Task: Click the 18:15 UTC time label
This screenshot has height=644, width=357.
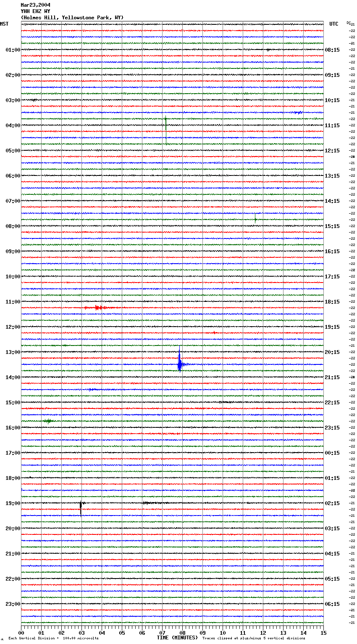Action: pyautogui.click(x=332, y=302)
